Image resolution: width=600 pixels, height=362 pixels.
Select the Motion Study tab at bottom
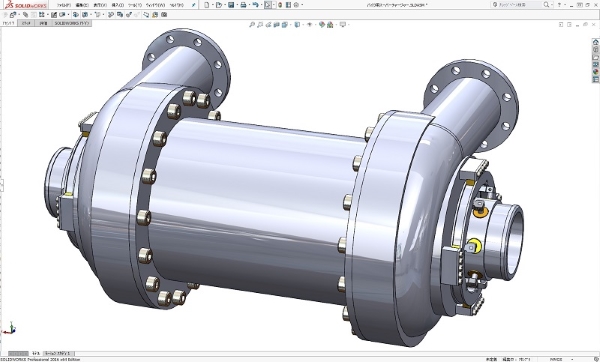tap(58, 354)
